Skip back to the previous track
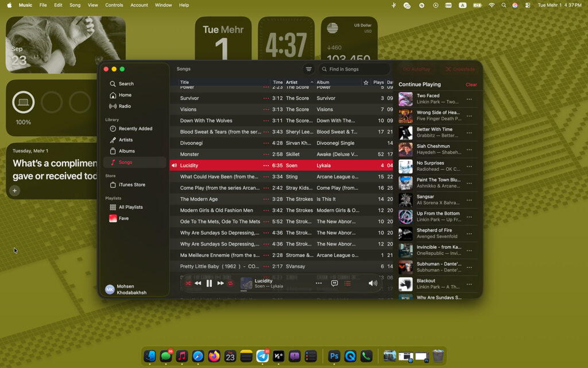This screenshot has height=368, width=588. (x=198, y=283)
